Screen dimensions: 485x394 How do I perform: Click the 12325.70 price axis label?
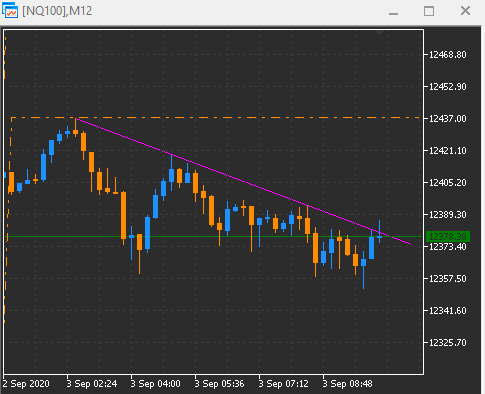448,343
